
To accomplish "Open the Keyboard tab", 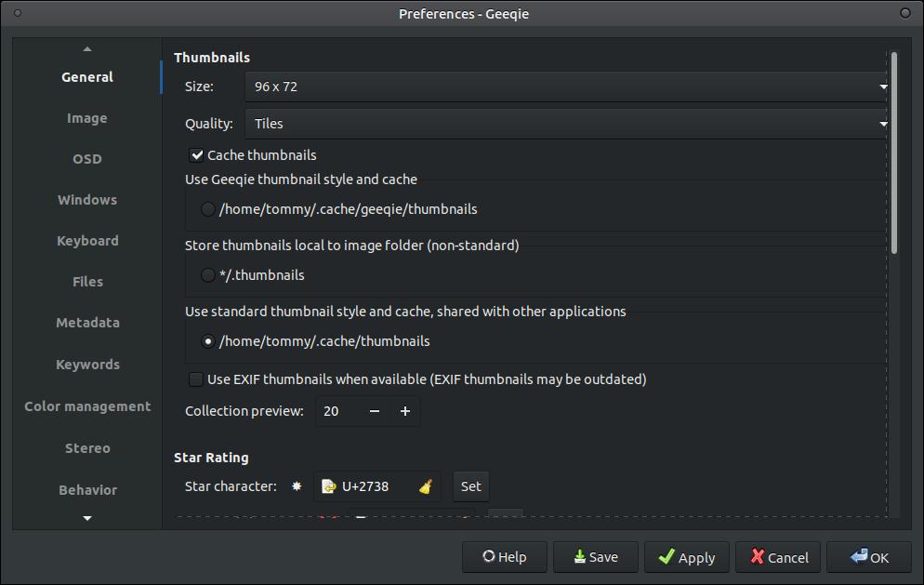I will point(87,241).
